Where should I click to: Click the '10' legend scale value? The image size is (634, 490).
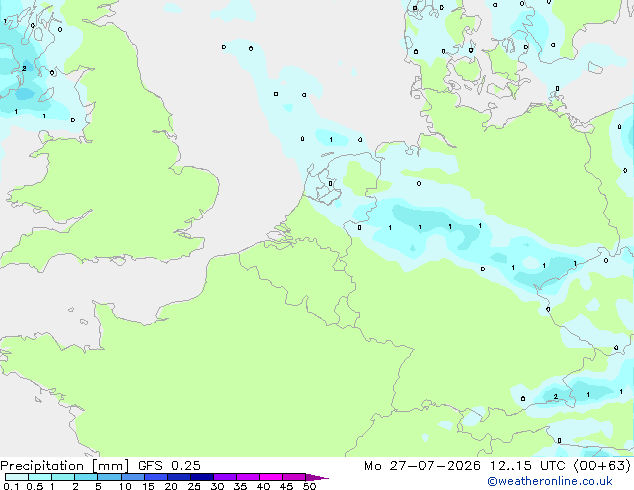(x=125, y=486)
